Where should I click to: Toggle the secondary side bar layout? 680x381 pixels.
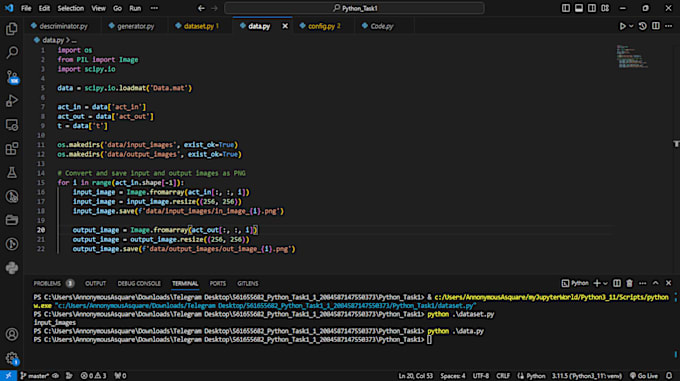pyautogui.click(x=592, y=8)
